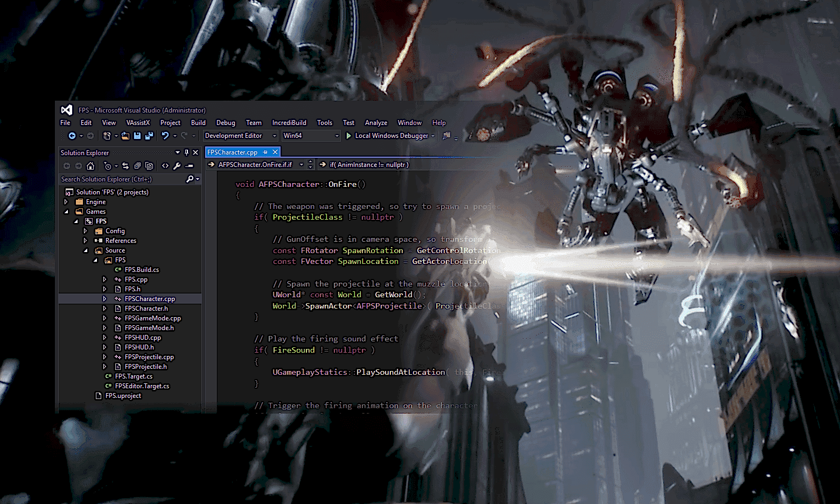
Task: Save the current file with the floppy icon
Action: 137,136
